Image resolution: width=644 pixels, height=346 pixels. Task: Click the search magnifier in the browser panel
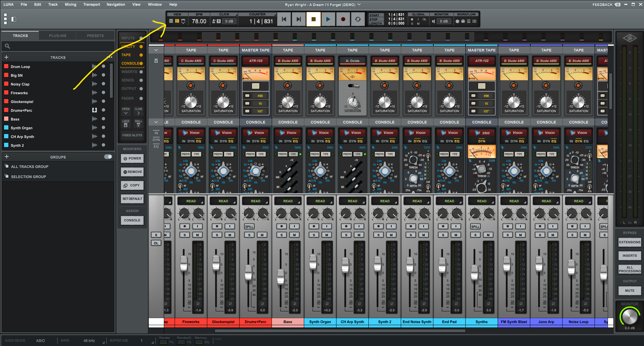click(x=7, y=46)
